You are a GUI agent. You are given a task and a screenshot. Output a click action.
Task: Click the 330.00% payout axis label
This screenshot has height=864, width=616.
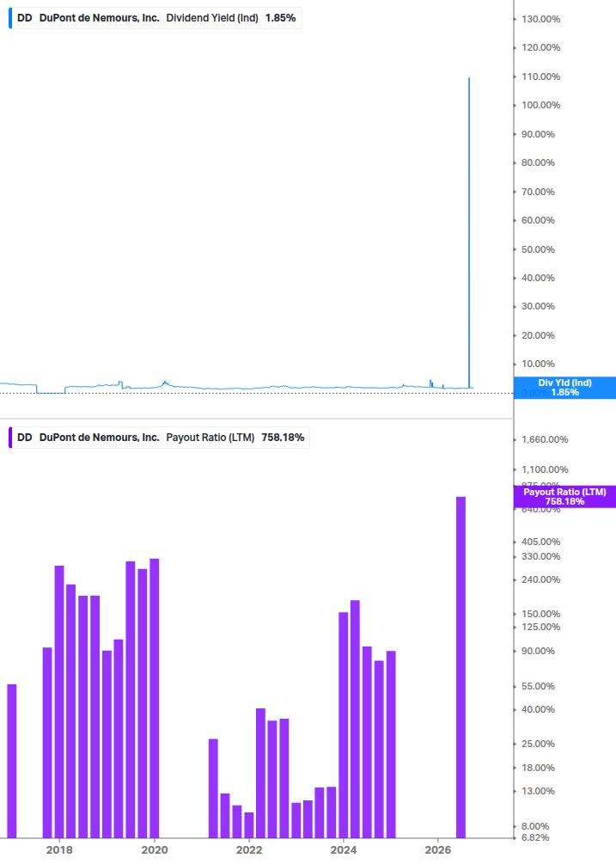point(540,556)
